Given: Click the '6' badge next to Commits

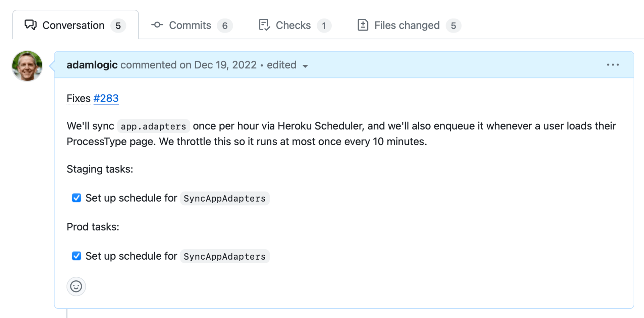Looking at the screenshot, I should click(x=225, y=25).
